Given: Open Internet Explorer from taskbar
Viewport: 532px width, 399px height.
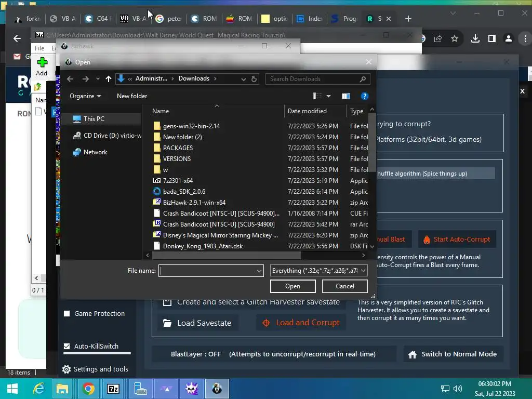Looking at the screenshot, I should click(38, 389).
